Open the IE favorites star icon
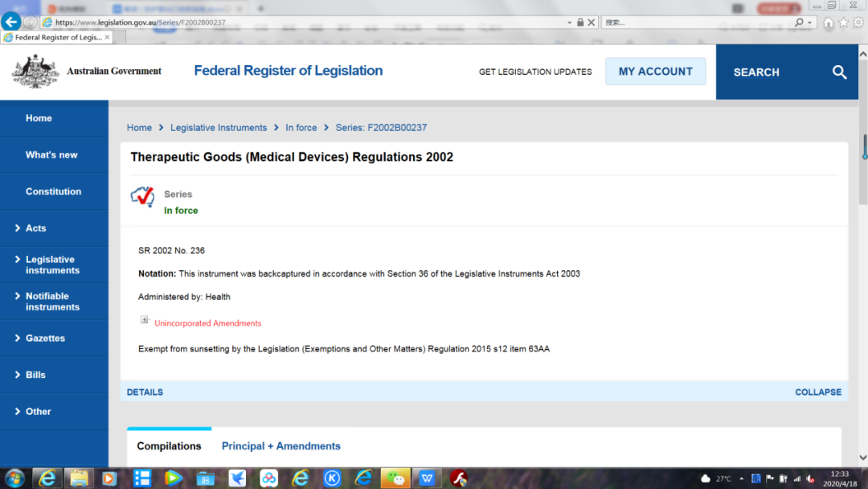 (x=843, y=23)
